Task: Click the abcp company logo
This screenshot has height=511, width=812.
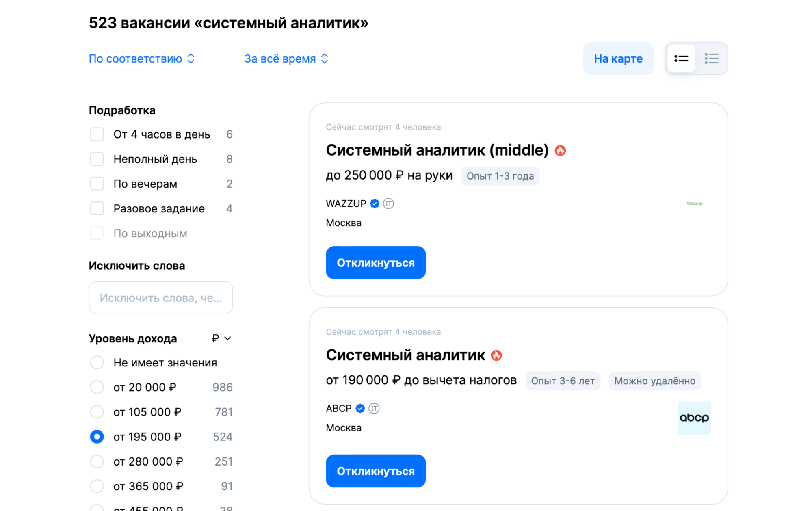Action: (x=694, y=418)
